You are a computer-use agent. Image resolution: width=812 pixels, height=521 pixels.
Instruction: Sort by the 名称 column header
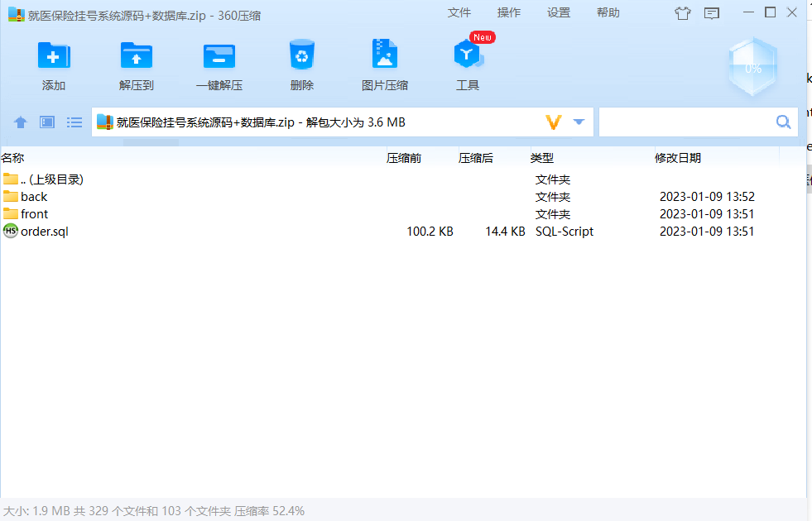pos(193,158)
